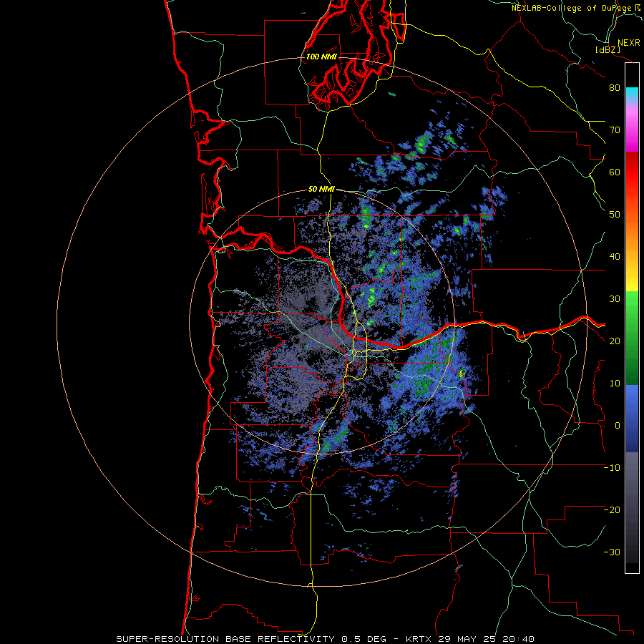
Task: Click the 80 value on the dBZ scale
Action: pyautogui.click(x=615, y=88)
